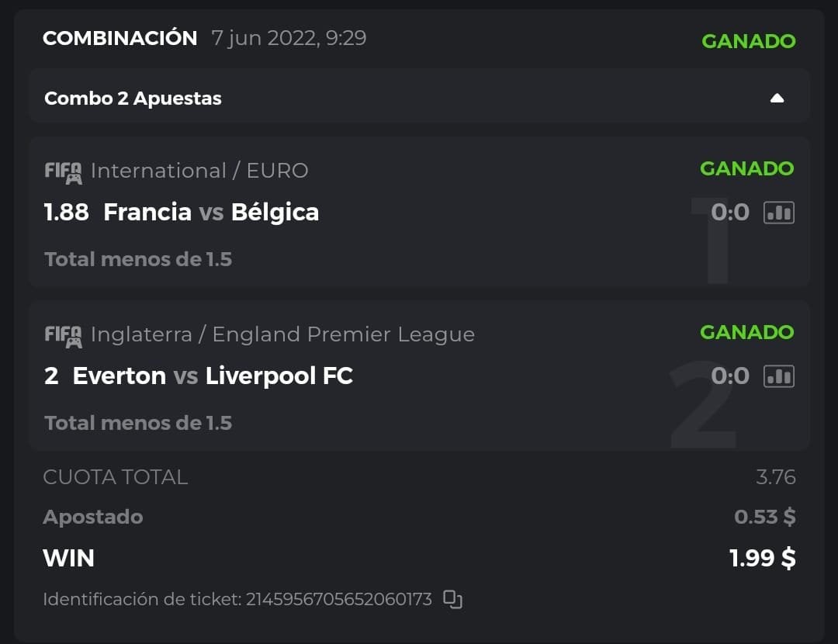This screenshot has height=644, width=838.
Task: Click the FIFA icon beside International / EURO
Action: (63, 171)
